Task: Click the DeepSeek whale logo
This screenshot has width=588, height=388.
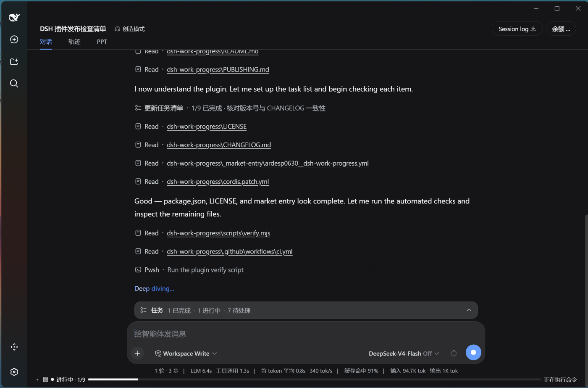Action: (x=14, y=17)
